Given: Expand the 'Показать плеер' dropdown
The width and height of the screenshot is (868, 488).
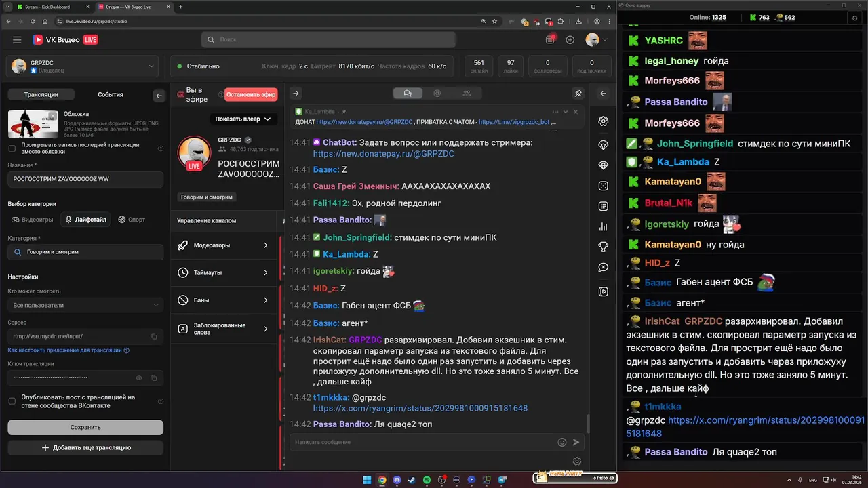Looking at the screenshot, I should pos(243,119).
